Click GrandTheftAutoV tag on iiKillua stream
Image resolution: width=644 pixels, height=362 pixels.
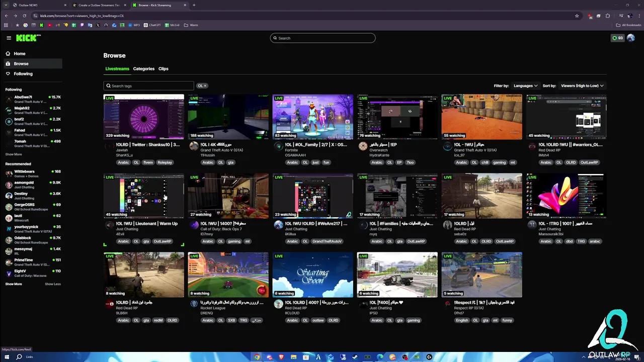coord(327,241)
